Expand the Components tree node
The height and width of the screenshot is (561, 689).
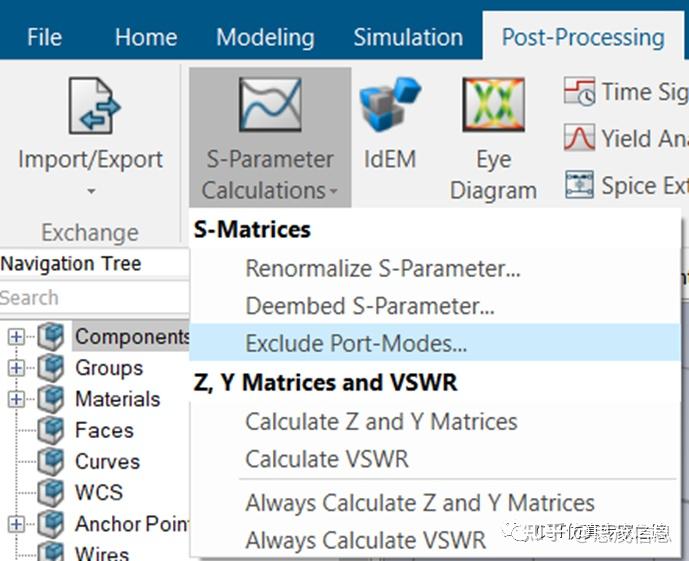pos(16,337)
